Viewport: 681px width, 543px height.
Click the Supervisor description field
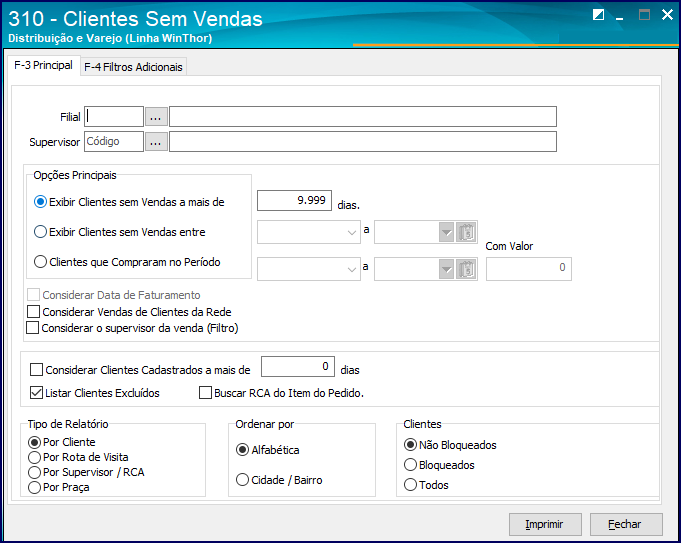pos(363,142)
